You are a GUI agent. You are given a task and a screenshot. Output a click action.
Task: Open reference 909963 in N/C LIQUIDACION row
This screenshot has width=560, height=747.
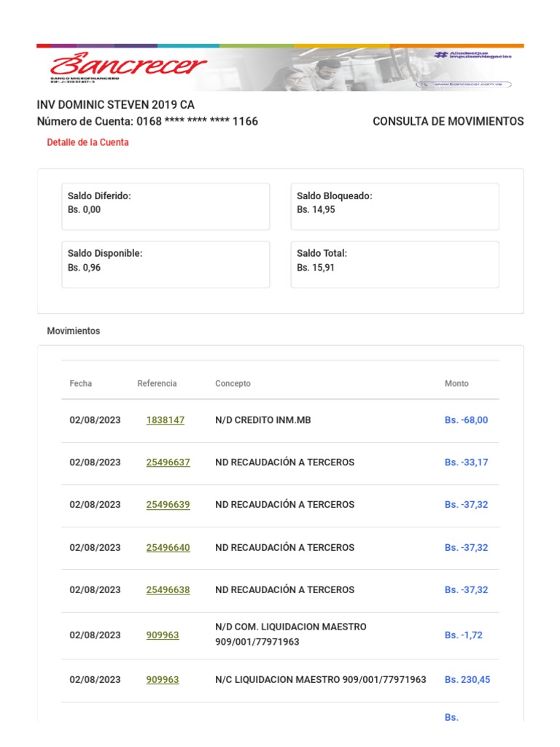[x=163, y=680]
